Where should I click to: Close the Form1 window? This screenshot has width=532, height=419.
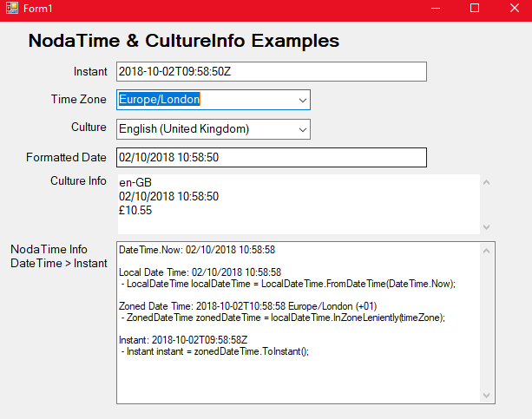pyautogui.click(x=515, y=8)
